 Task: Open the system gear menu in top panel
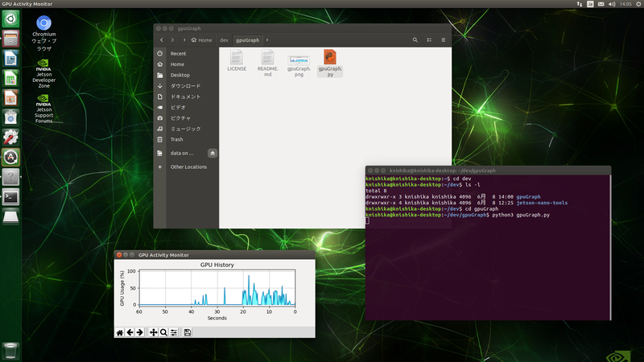coord(638,4)
